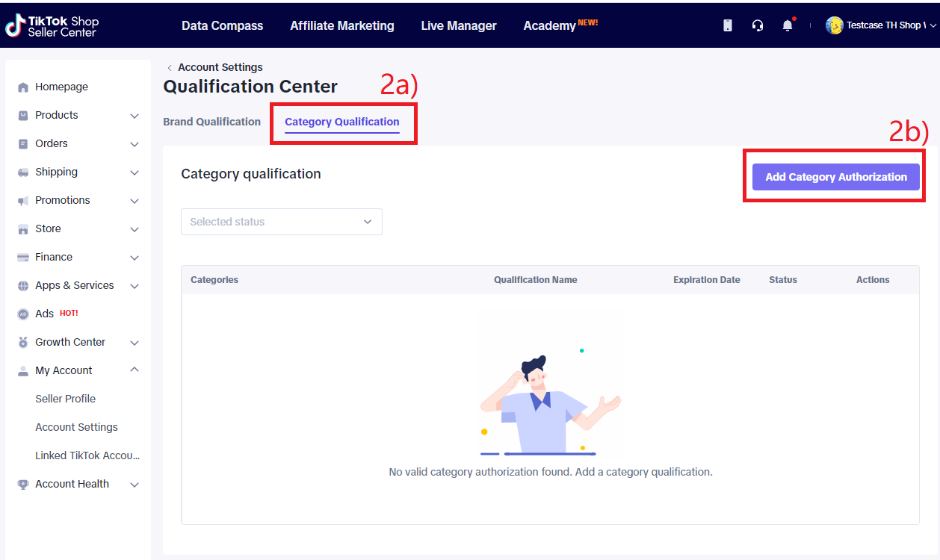
Task: Click the TikTok Shop Seller Center logo
Action: (52, 25)
